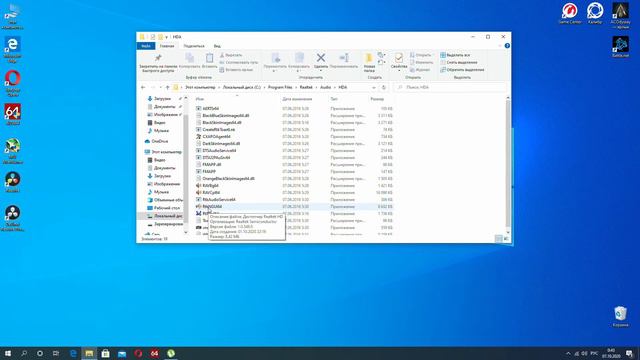
Task: Open Калибр desktop shortcut
Action: (595, 13)
